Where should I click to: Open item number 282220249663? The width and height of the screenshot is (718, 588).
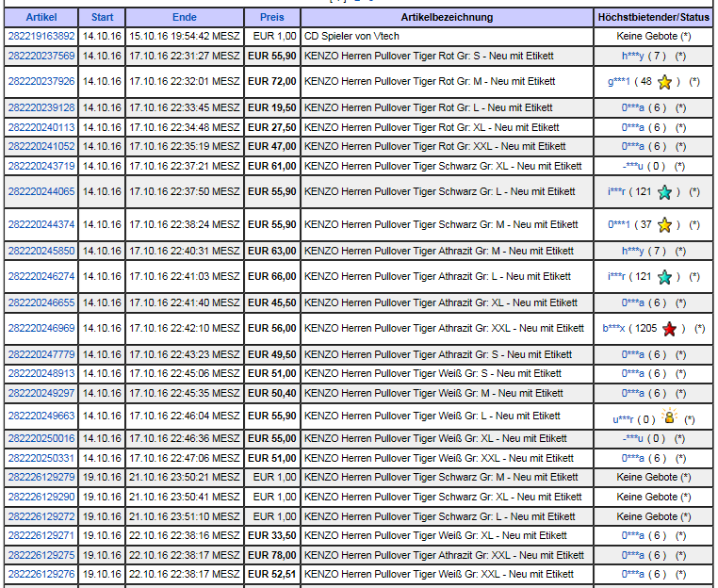(x=41, y=416)
